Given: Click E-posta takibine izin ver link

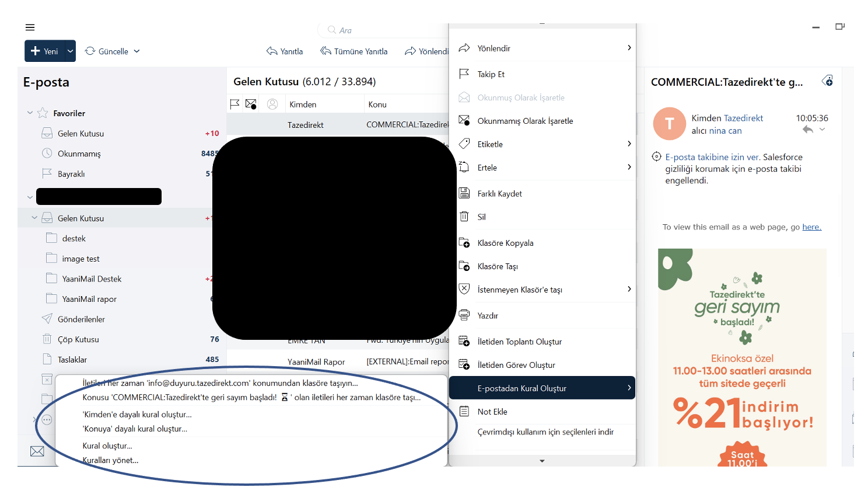Looking at the screenshot, I should (713, 157).
